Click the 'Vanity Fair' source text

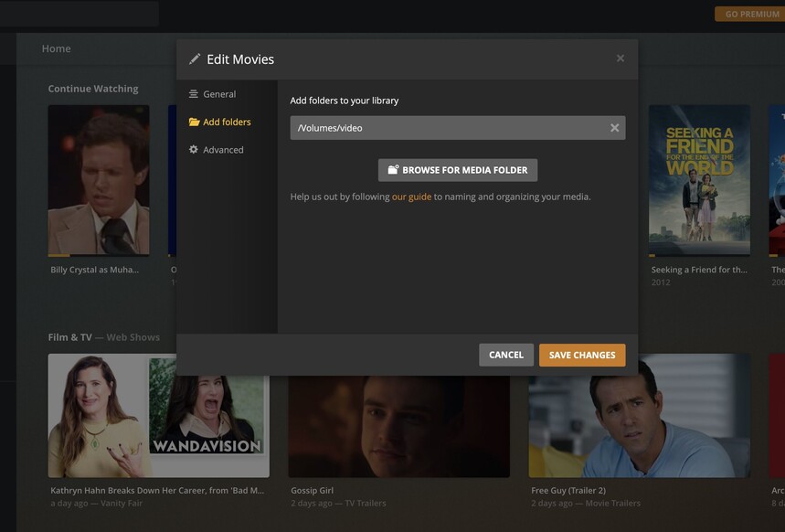click(122, 503)
